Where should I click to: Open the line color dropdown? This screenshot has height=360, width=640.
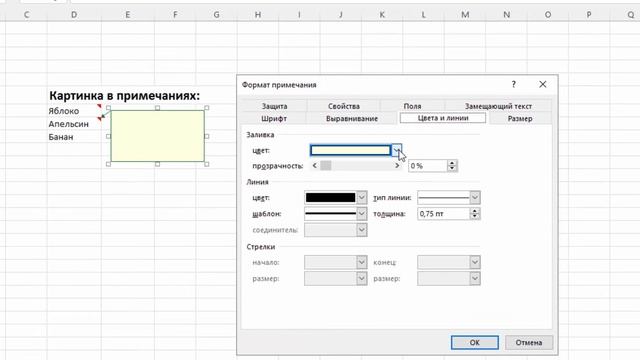click(x=362, y=198)
